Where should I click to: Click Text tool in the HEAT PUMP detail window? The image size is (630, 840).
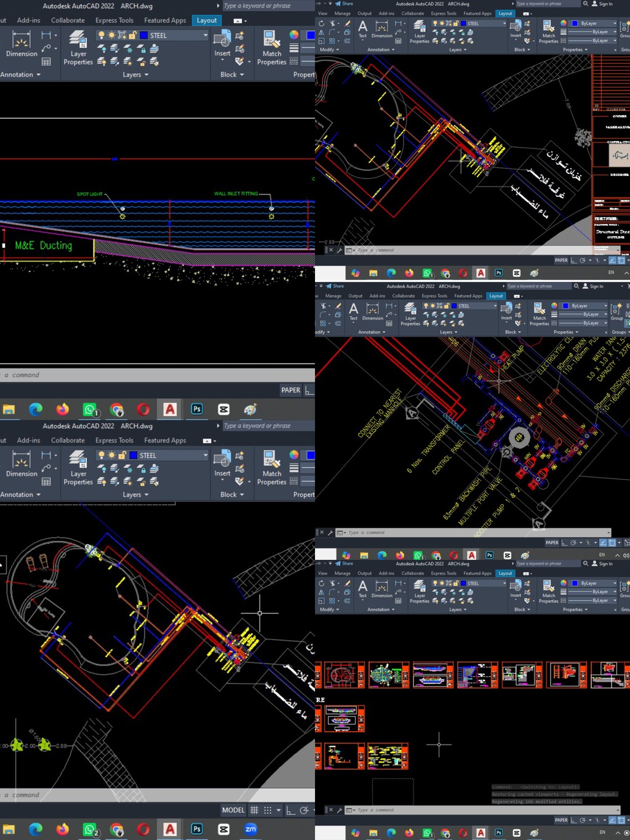[x=353, y=311]
